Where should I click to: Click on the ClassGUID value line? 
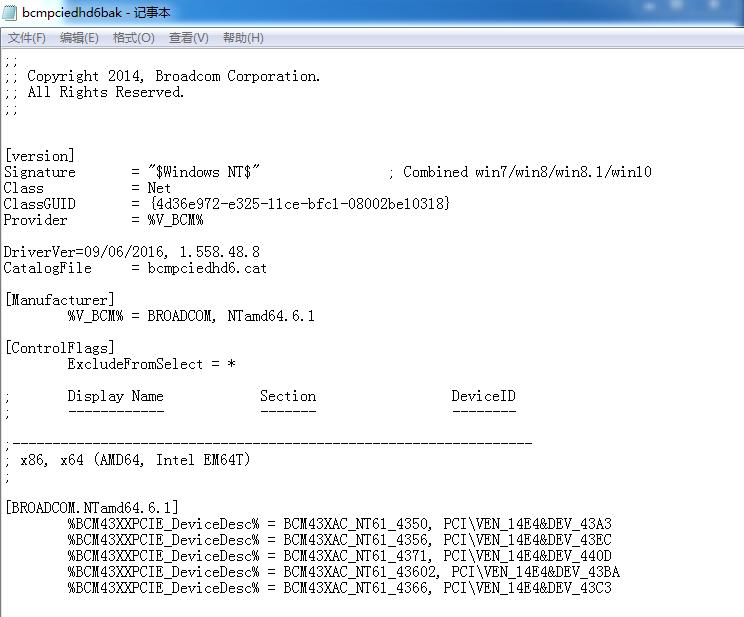[227, 204]
